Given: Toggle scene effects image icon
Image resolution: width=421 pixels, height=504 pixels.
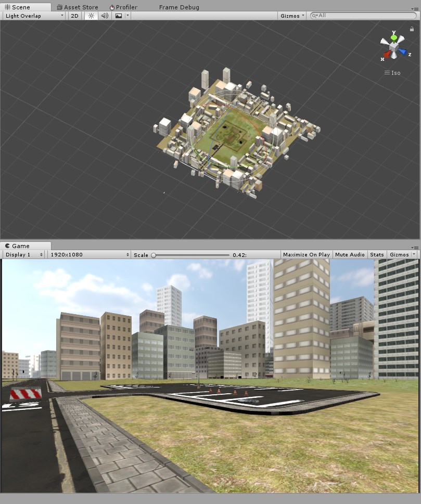Looking at the screenshot, I should [118, 16].
